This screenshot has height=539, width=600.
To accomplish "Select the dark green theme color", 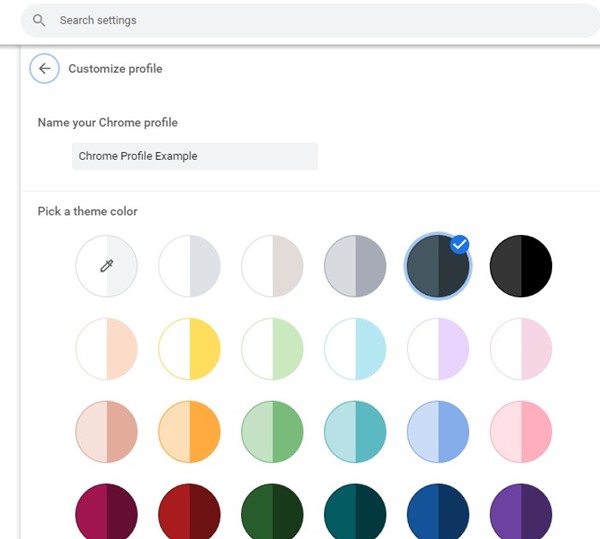I will [x=272, y=511].
